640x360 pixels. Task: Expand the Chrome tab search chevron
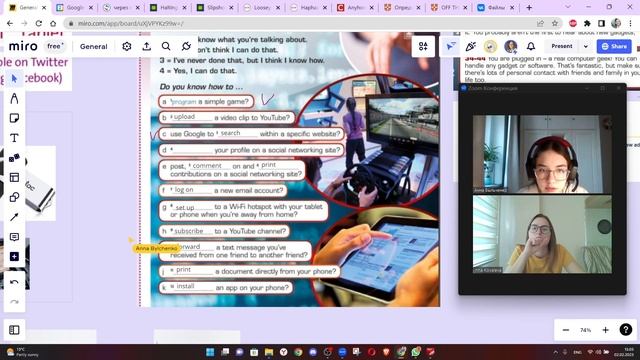[x=568, y=7]
